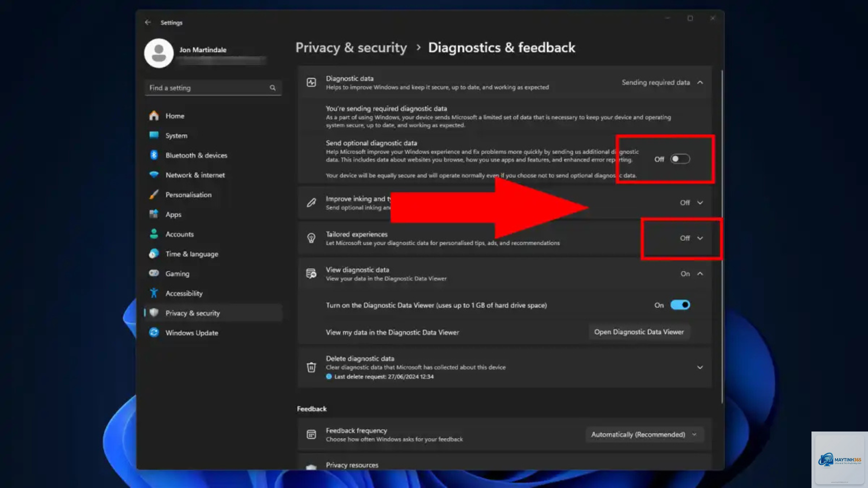
Task: Click the Improve inking pen icon
Action: (311, 202)
